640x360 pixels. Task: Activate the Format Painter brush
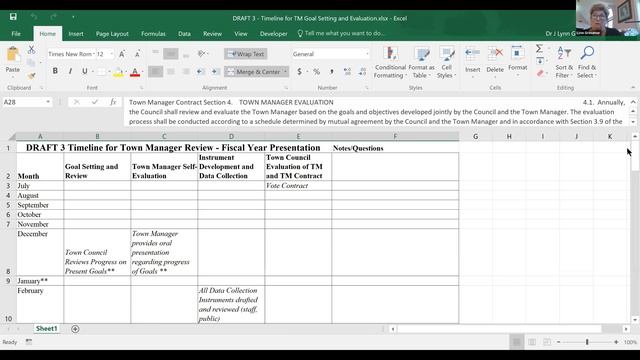point(31,76)
